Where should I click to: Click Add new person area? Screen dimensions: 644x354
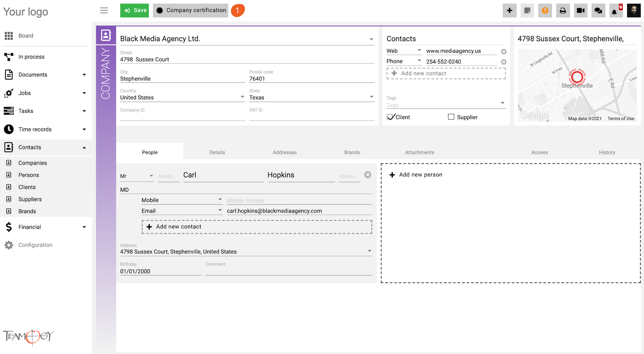click(x=416, y=175)
